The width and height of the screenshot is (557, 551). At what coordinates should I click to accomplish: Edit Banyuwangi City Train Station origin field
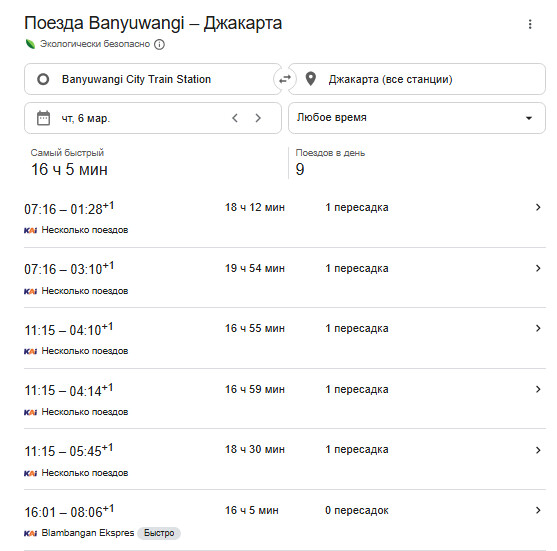point(153,79)
